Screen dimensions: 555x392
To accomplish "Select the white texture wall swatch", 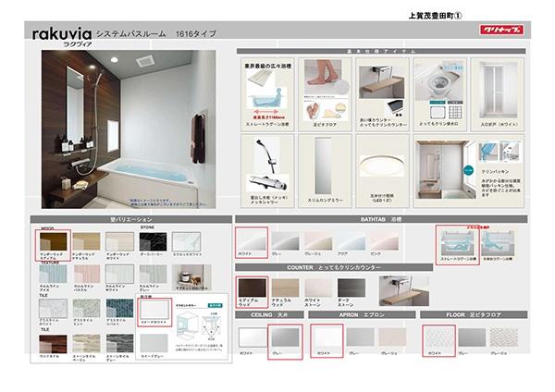I will [x=119, y=275].
